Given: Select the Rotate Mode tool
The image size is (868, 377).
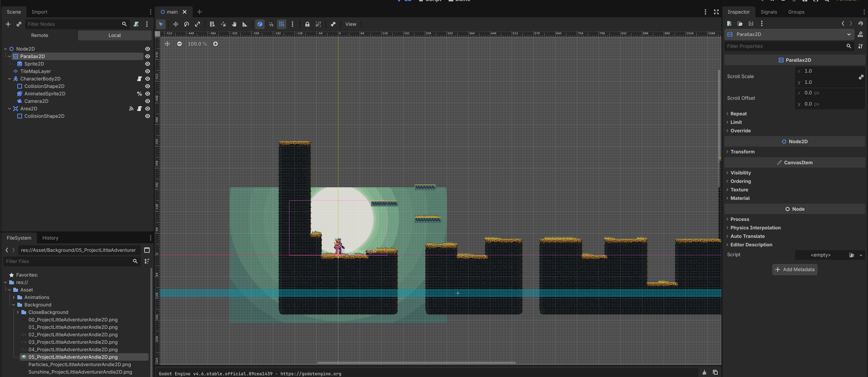Looking at the screenshot, I should pos(187,24).
